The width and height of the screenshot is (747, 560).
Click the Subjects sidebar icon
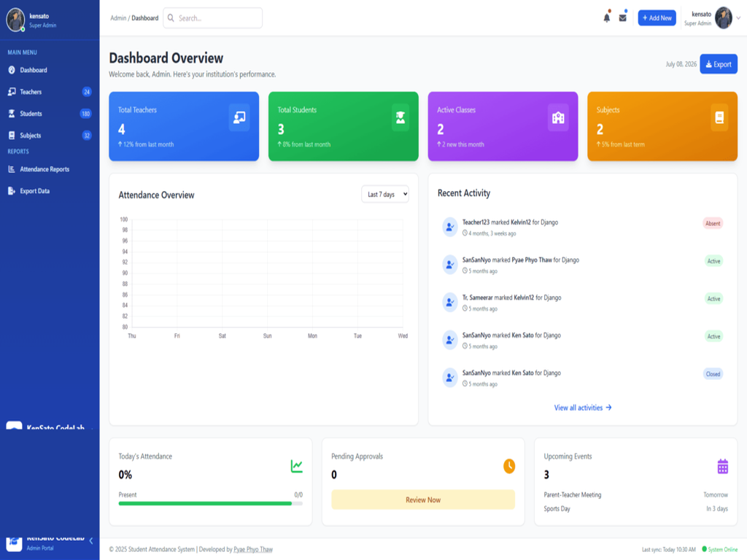click(12, 136)
